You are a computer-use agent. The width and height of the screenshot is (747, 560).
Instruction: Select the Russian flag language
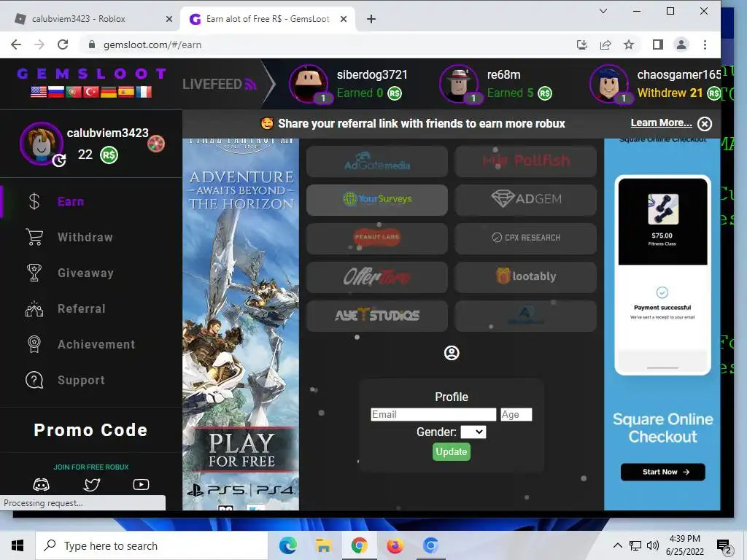coord(56,91)
